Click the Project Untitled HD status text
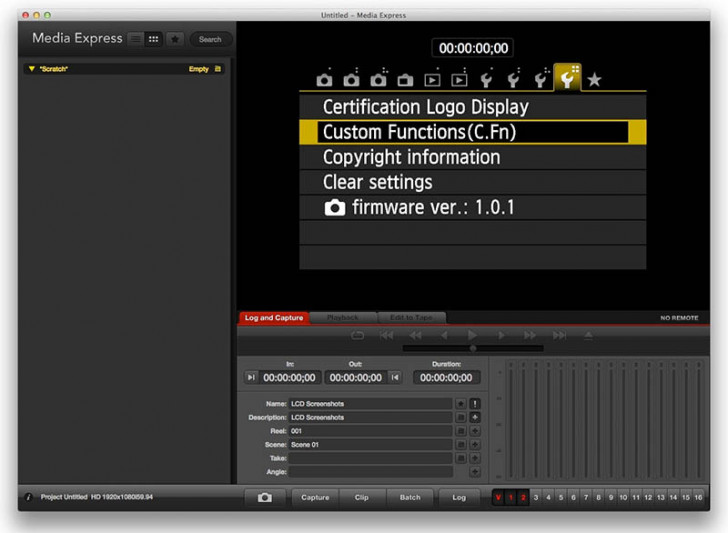This screenshot has height=533, width=728. point(97,497)
